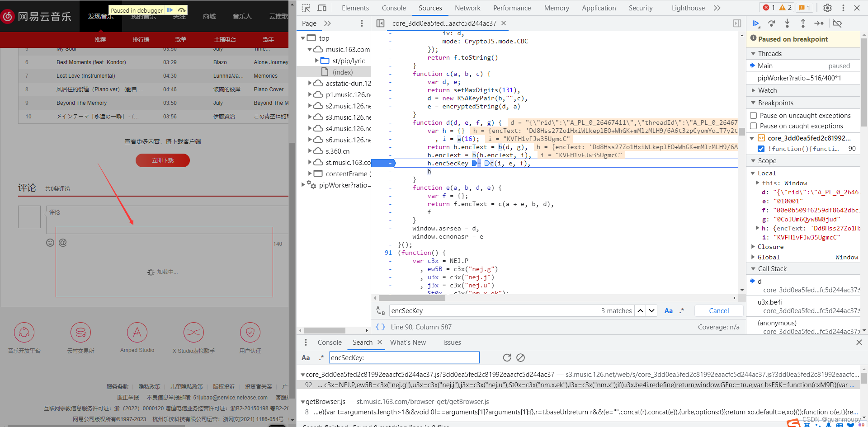Click the red 立即下载 download button
Image resolution: width=868 pixels, height=427 pixels.
tap(163, 160)
